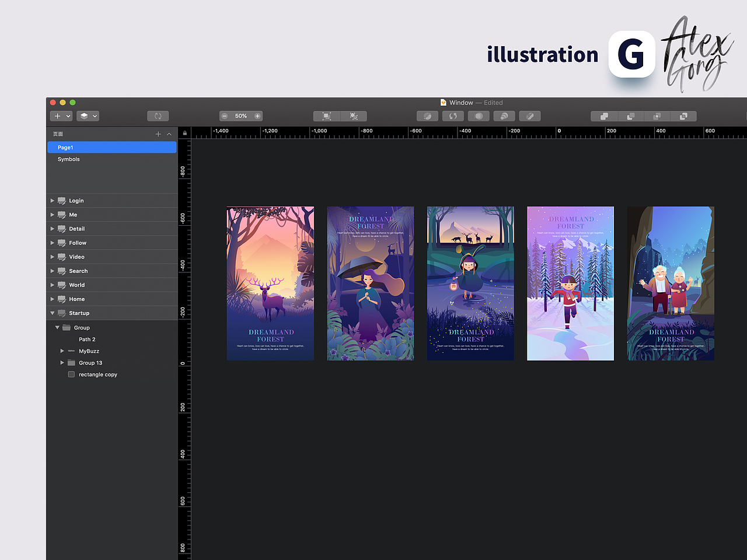Expand the Detail artboard
The height and width of the screenshot is (560, 747).
click(52, 229)
